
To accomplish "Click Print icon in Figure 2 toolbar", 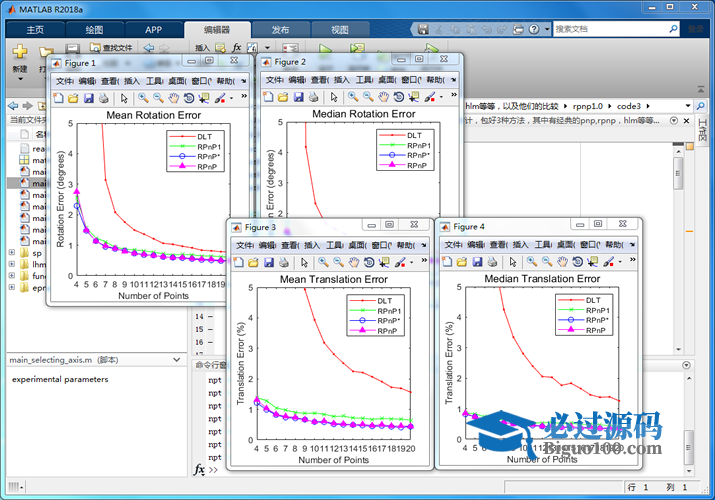I will click(x=313, y=98).
